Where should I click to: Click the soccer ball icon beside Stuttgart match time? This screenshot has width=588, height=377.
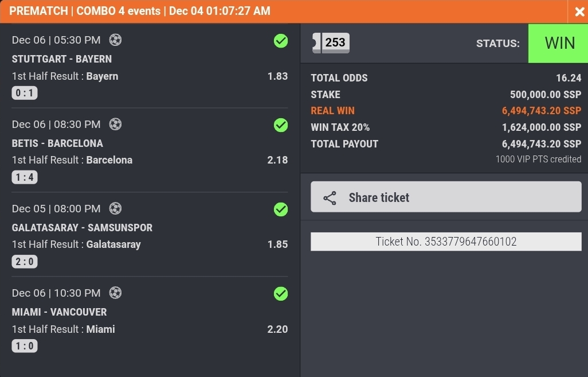tap(115, 40)
